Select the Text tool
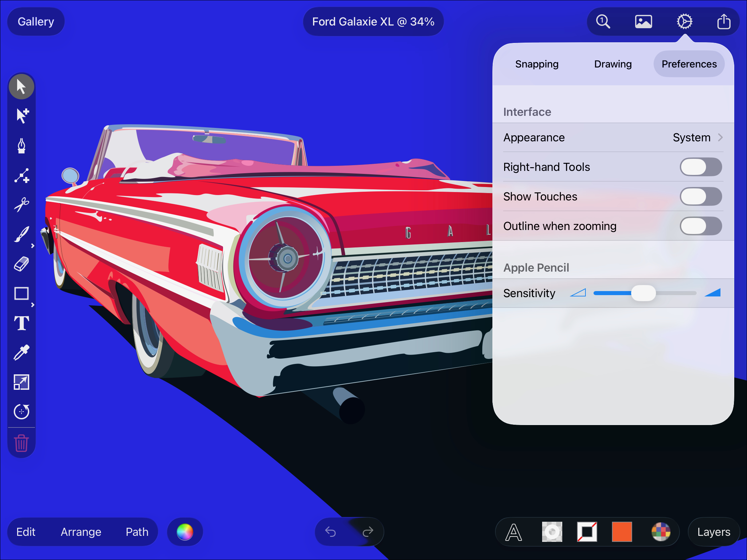The image size is (747, 560). pos(21,323)
